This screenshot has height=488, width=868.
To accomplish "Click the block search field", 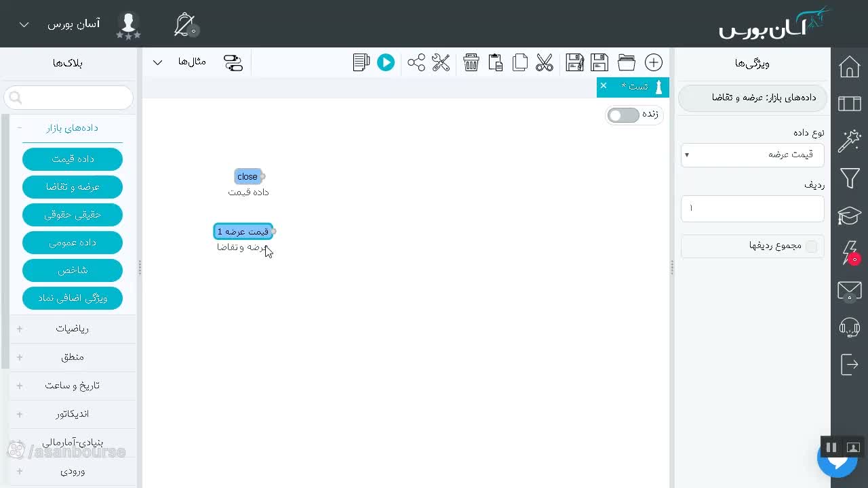I will pyautogui.click(x=68, y=98).
